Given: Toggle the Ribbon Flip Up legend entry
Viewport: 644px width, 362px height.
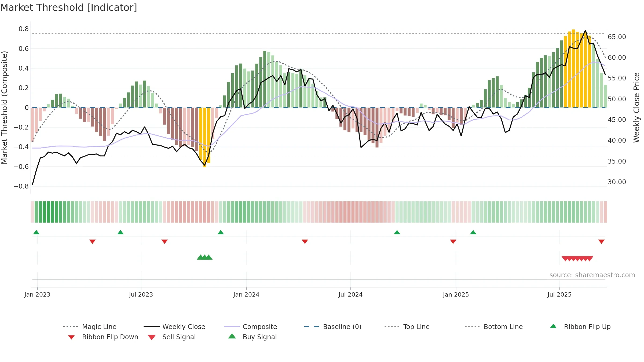Looking at the screenshot, I should 580,327.
